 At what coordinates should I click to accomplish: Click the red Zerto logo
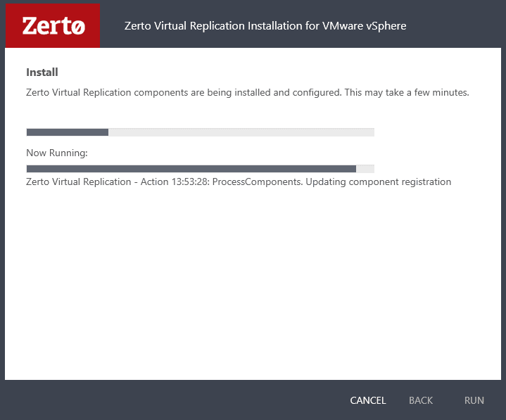coord(52,25)
